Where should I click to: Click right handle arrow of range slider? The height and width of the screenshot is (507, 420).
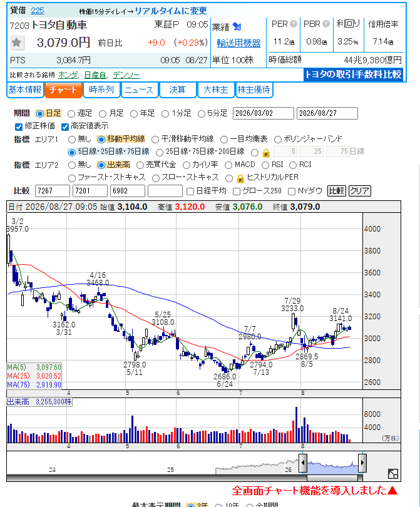coord(362,463)
